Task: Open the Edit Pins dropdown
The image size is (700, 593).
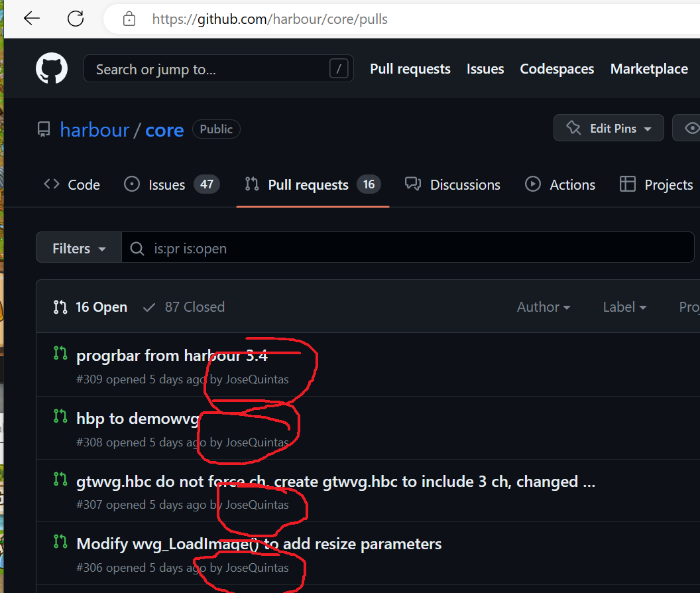Action: coord(609,128)
